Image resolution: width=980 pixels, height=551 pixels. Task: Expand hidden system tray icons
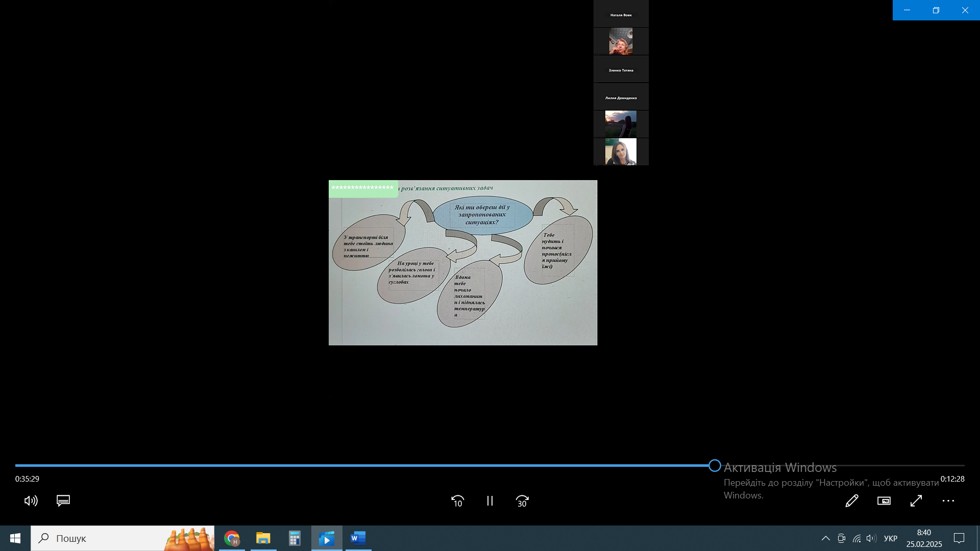825,538
